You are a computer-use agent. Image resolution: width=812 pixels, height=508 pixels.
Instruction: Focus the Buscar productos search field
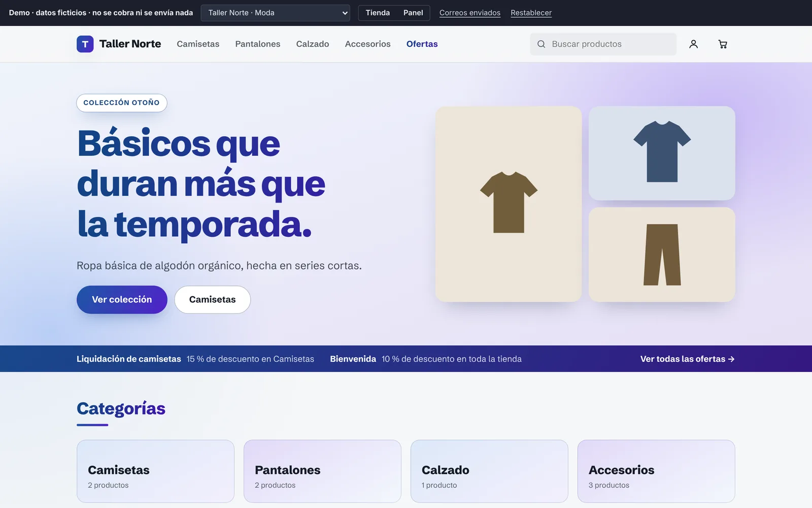tap(603, 44)
